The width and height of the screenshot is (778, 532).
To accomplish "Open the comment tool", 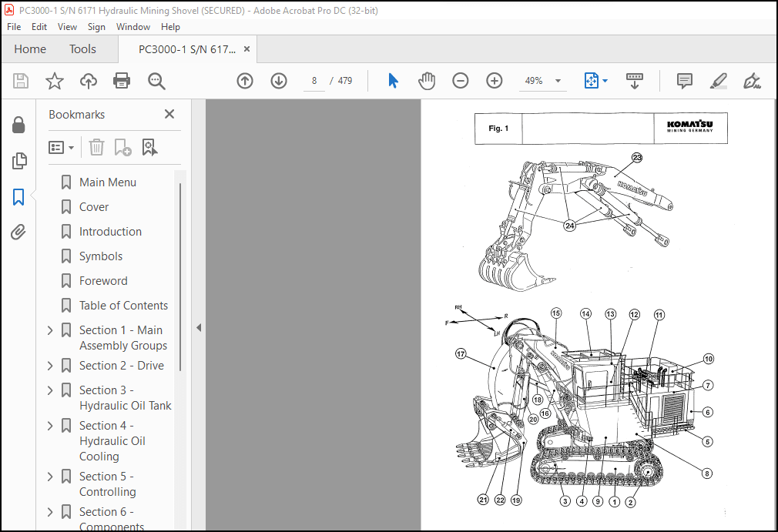I will 684,80.
